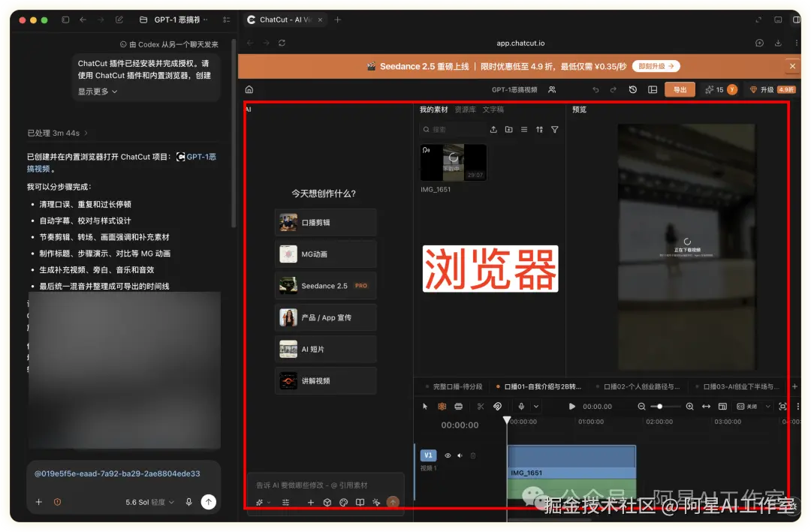Open collaborators icon beside project title
This screenshot has width=811, height=532.
pyautogui.click(x=552, y=89)
